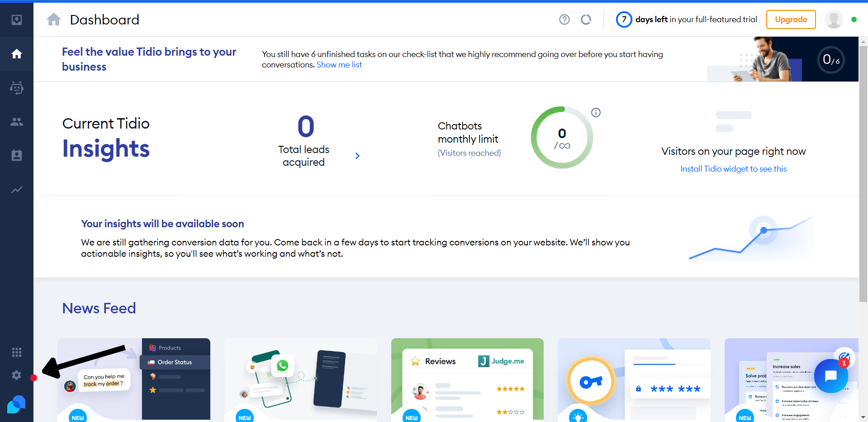Click the Your insights will be available soon heading
The width and height of the screenshot is (868, 422).
tap(162, 224)
